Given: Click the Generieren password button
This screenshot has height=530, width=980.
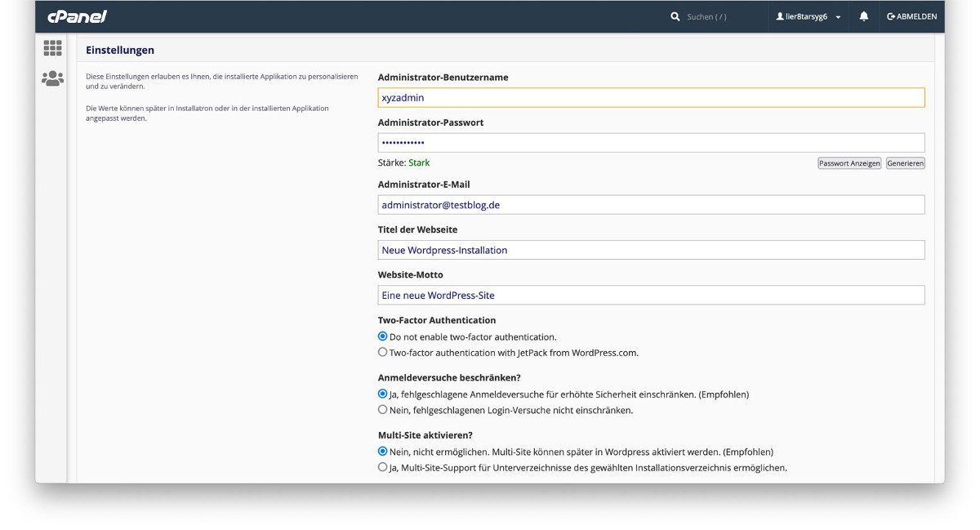Looking at the screenshot, I should 906,163.
